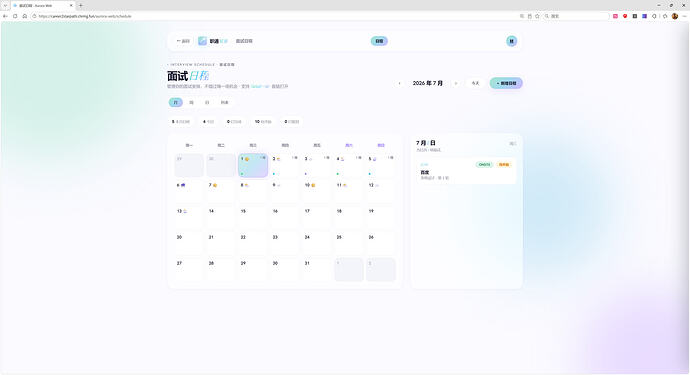The image size is (690, 375).
Task: Click the stat chip showing 4
Action: point(209,121)
